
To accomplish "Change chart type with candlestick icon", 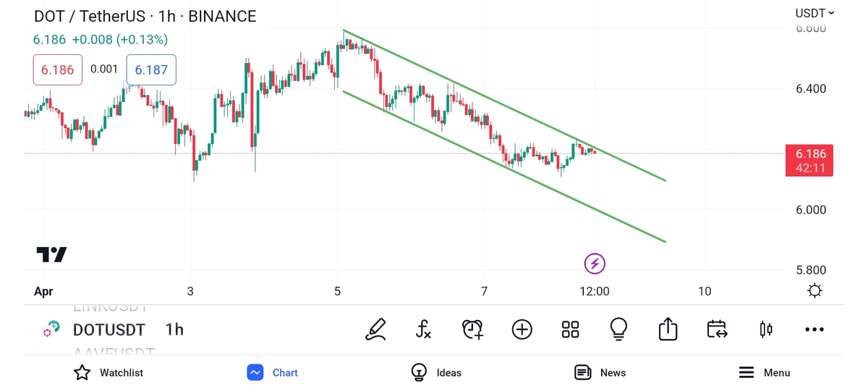I will (766, 329).
